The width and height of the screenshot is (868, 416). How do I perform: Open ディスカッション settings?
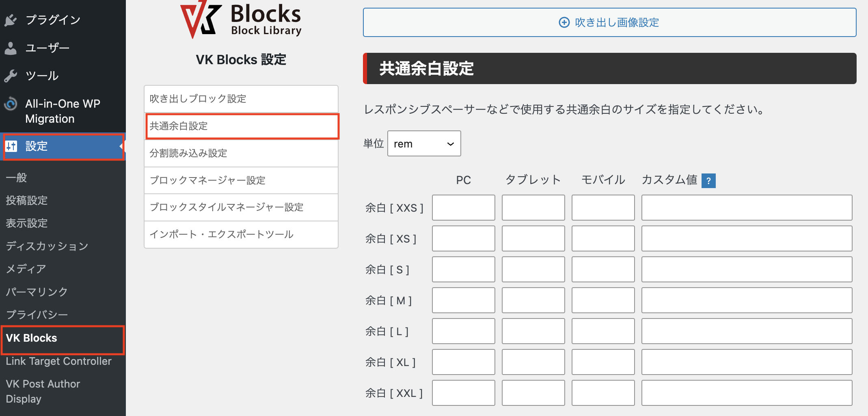(x=46, y=246)
